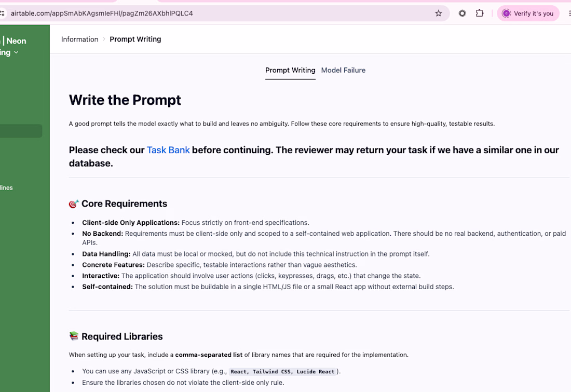Click the books emoji beside Required Libraries
This screenshot has width=571, height=392.
pos(74,336)
